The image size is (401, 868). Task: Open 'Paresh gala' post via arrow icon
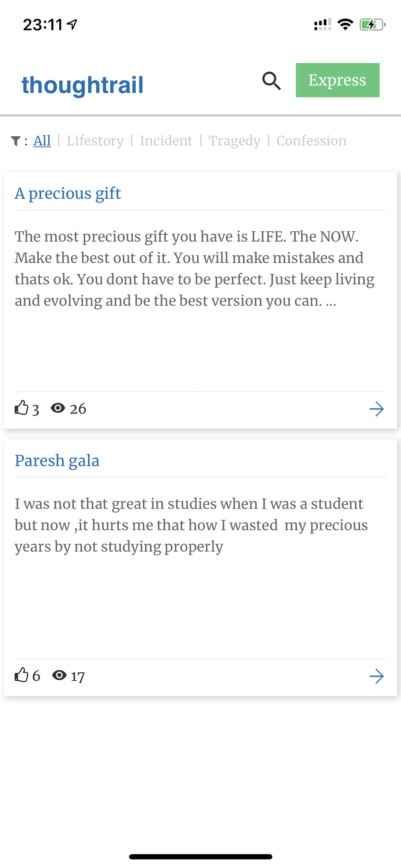pos(376,676)
